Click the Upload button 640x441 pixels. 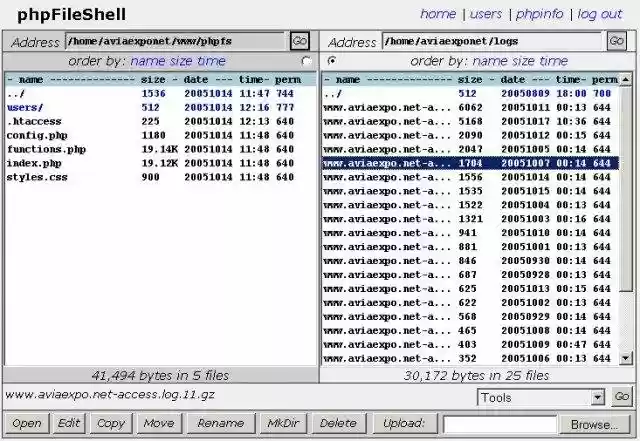click(x=404, y=423)
